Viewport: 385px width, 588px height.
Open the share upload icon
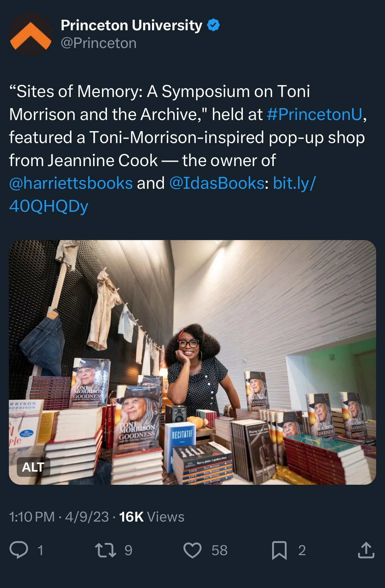(366, 550)
